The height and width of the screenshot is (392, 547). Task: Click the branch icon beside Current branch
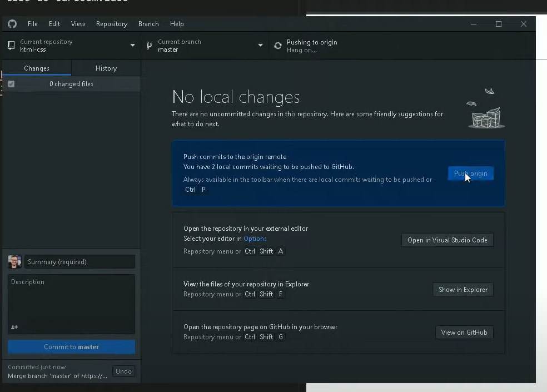[x=150, y=46]
